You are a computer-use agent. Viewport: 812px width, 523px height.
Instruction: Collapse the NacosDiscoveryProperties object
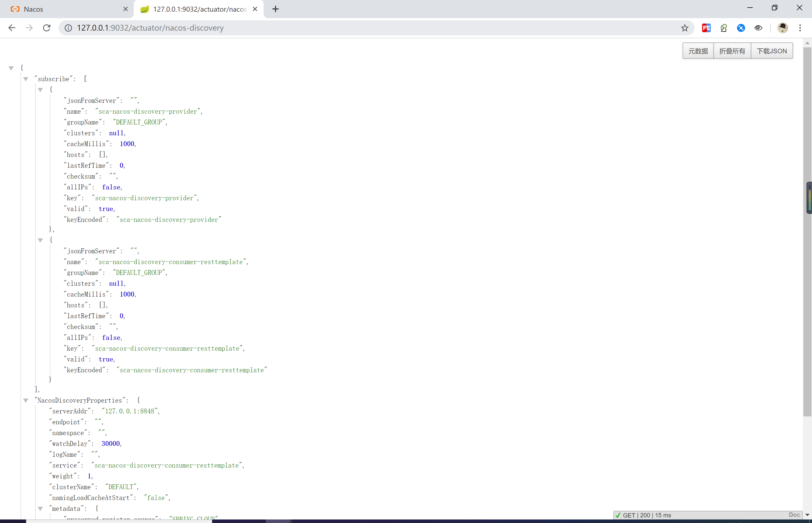point(26,401)
